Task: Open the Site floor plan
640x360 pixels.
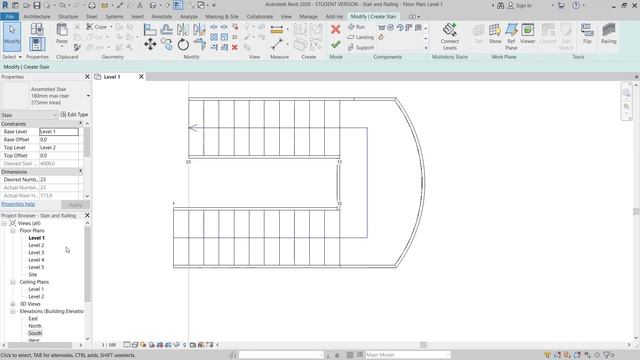Action: [x=33, y=275]
